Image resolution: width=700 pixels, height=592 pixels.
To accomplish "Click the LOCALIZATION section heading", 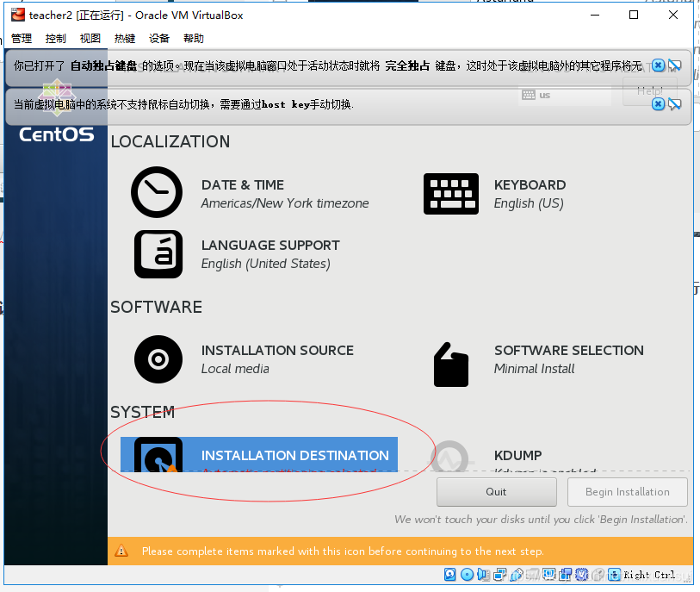I will click(170, 141).
